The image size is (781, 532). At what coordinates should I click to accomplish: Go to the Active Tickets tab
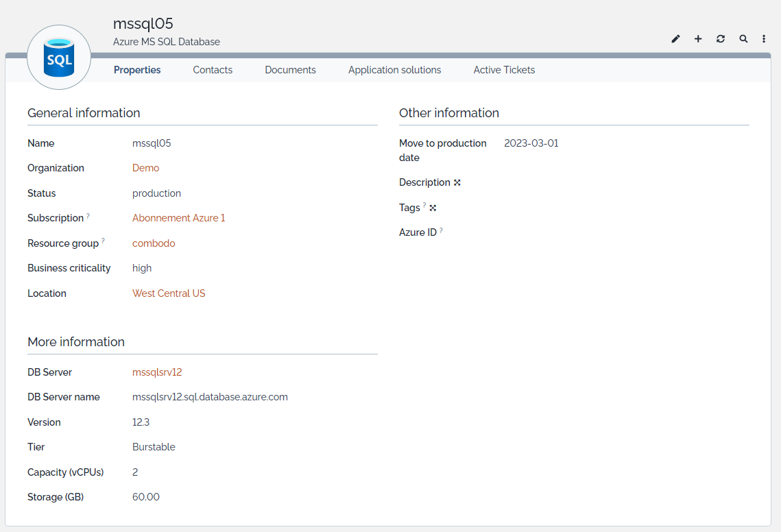[x=504, y=70]
